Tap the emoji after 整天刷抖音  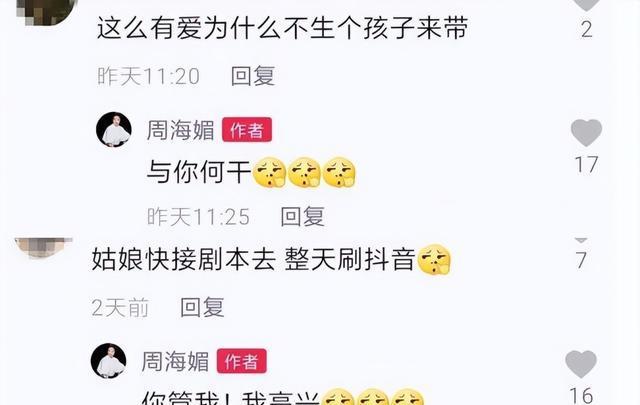[x=435, y=260]
